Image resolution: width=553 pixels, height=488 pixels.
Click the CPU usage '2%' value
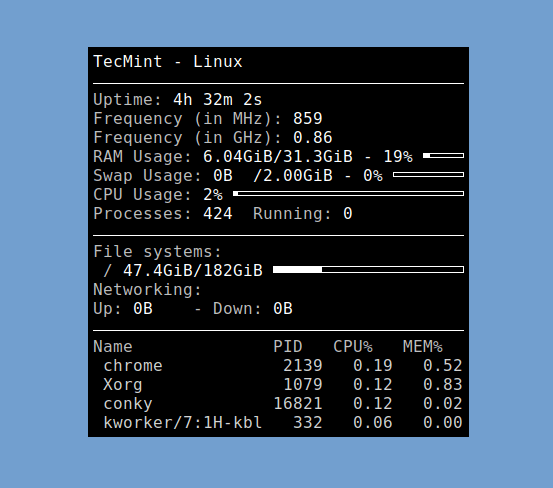point(213,195)
